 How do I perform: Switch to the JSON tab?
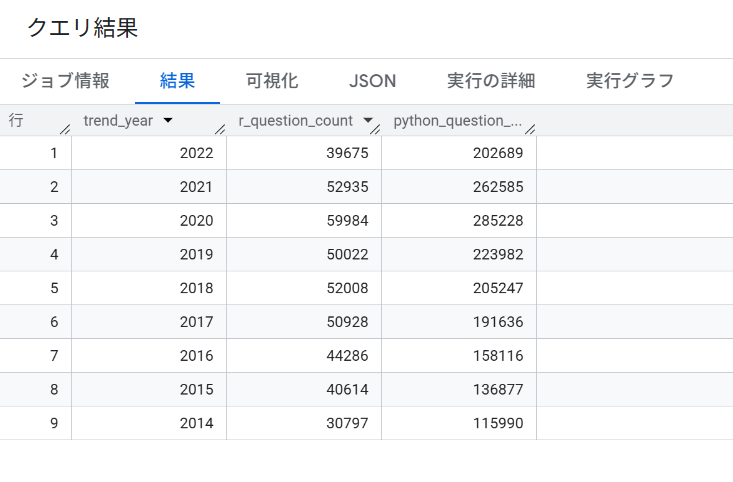pyautogui.click(x=372, y=81)
